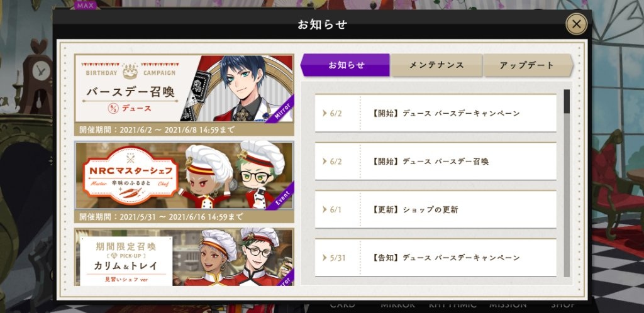Open the NRCマスターシェフ event banner
The image size is (644, 313).
point(184,182)
